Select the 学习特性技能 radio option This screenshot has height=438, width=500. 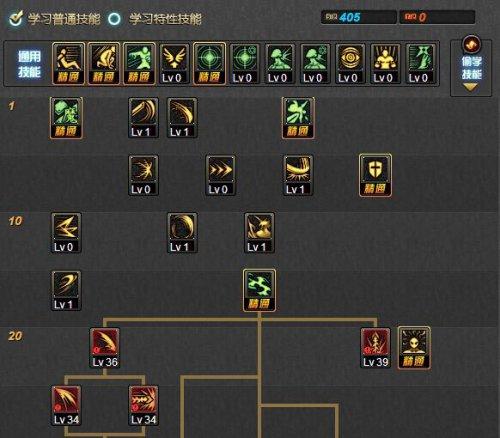[x=114, y=19]
